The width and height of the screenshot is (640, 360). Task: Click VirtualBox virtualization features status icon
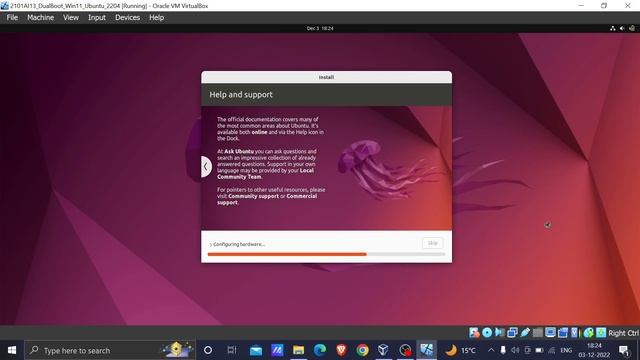pyautogui.click(x=575, y=333)
